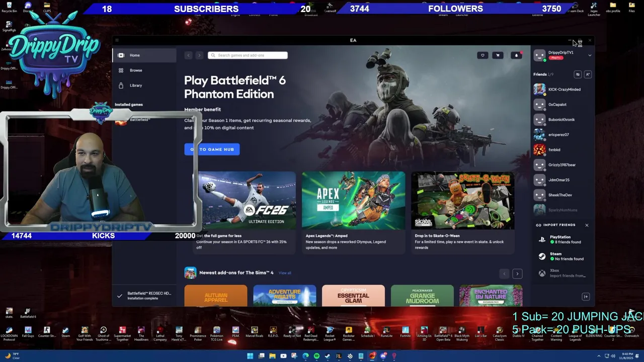Select PlayStation import friends entry
Image resolution: width=644 pixels, height=362 pixels.
click(562, 240)
